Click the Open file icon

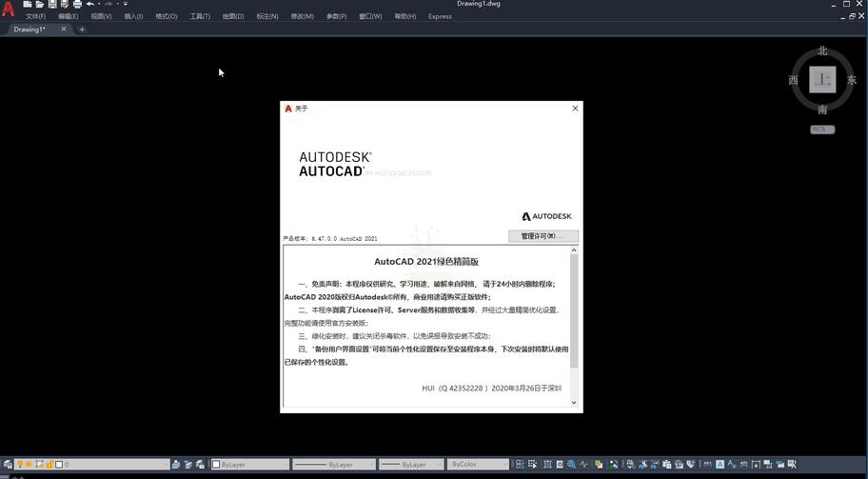[39, 4]
